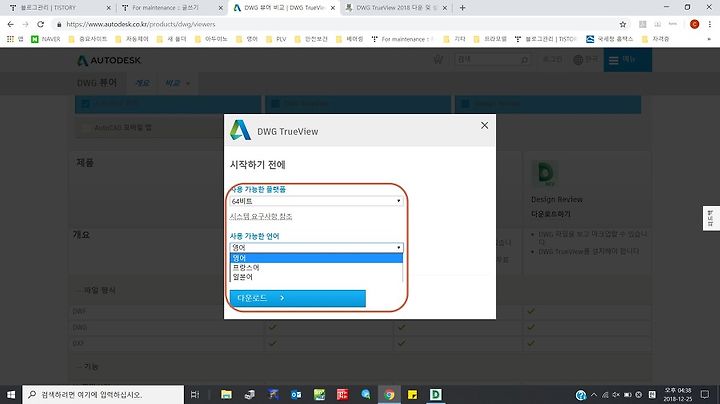Expand the 중요사이트 bookmark folder
Image resolution: width=720 pixels, height=404 pixels.
tap(88, 39)
